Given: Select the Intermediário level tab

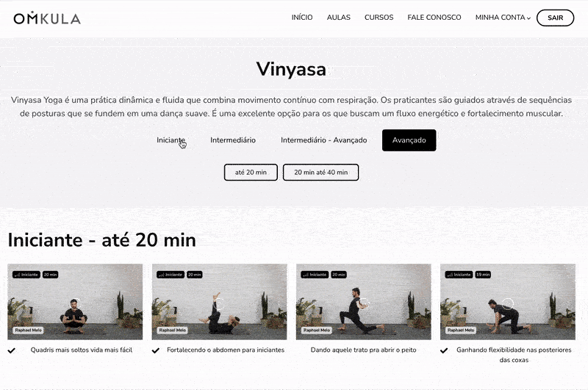Looking at the screenshot, I should coord(233,140).
